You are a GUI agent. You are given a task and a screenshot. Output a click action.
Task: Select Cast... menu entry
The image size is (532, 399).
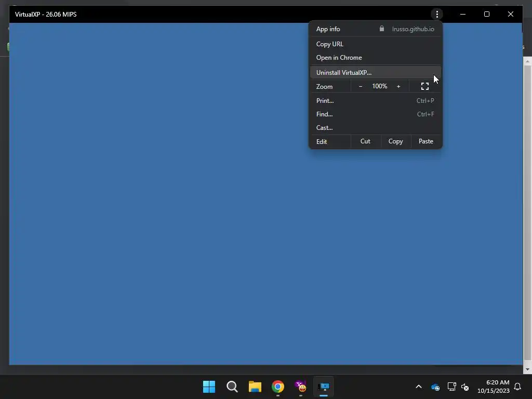tap(376, 128)
